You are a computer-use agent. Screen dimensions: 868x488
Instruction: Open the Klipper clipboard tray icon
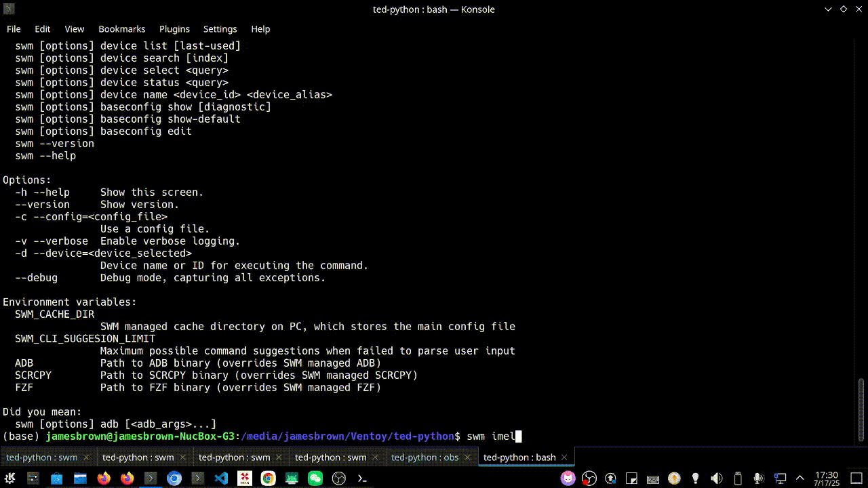[631, 478]
